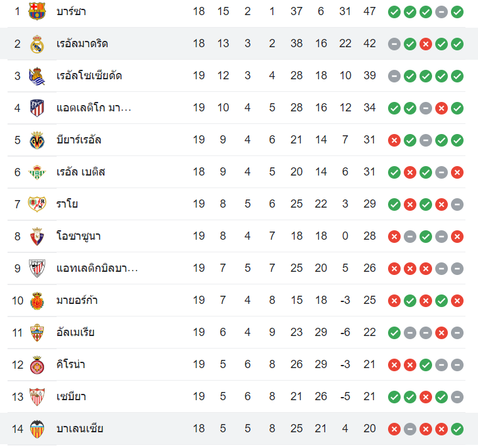The width and height of the screenshot is (478, 448).
Task: Select the มายอร์ก้า table row name
Action: coord(77,300)
